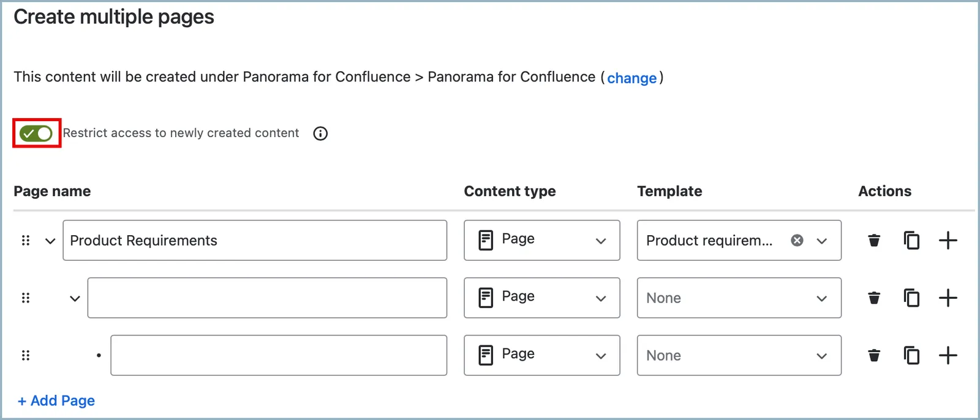980x420 pixels.
Task: Click the + Add Page link
Action: click(56, 401)
